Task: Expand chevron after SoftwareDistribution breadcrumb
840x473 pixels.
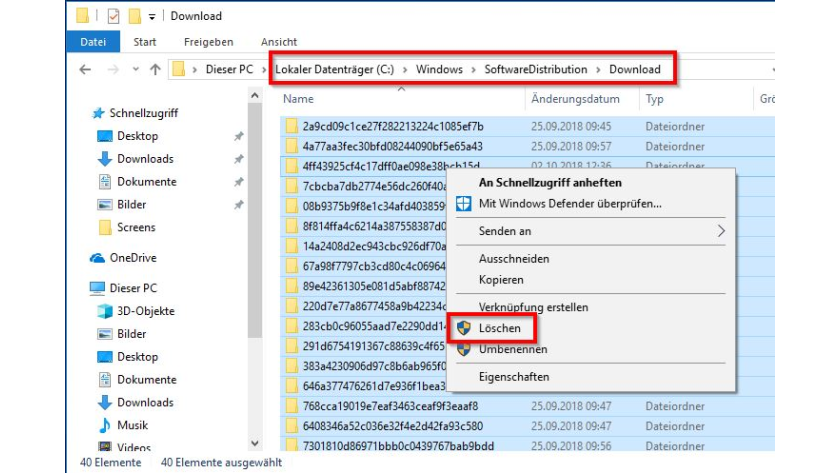Action: coord(598,70)
